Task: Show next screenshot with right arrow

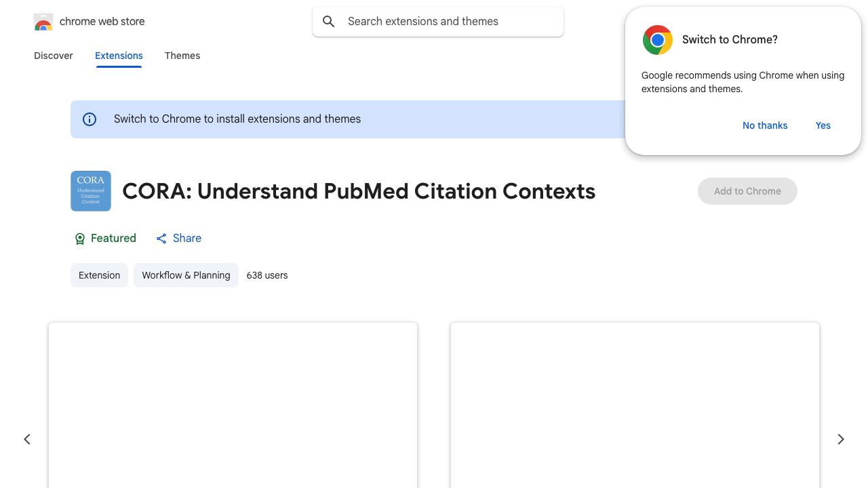Action: pos(841,439)
